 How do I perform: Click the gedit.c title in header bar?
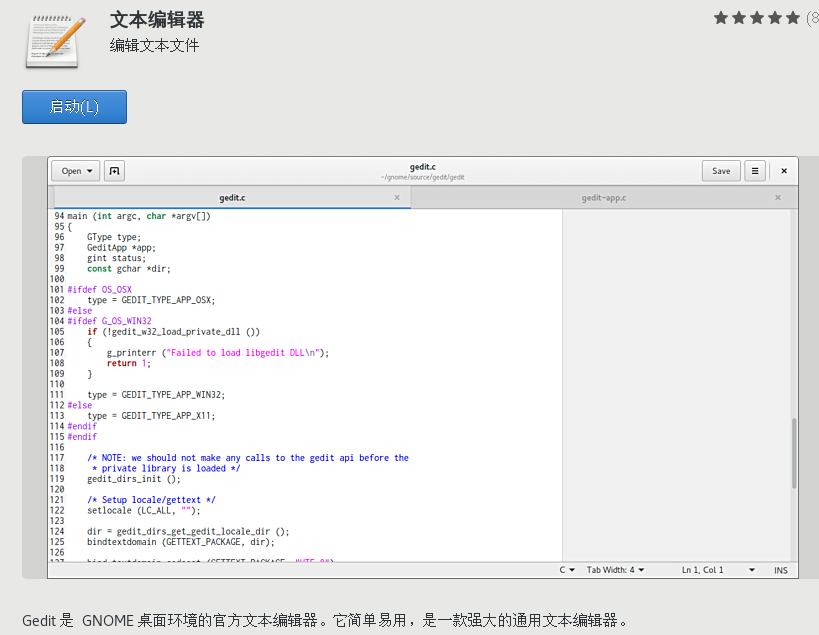click(x=423, y=167)
